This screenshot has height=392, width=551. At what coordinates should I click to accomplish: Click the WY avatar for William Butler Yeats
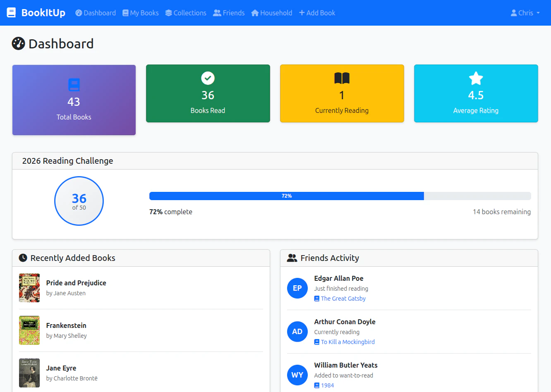[x=297, y=375]
